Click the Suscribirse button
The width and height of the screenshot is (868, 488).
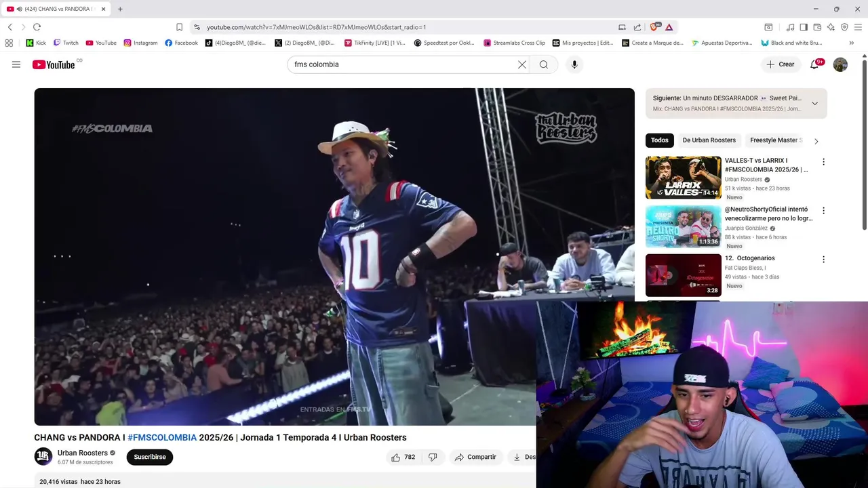(x=150, y=457)
